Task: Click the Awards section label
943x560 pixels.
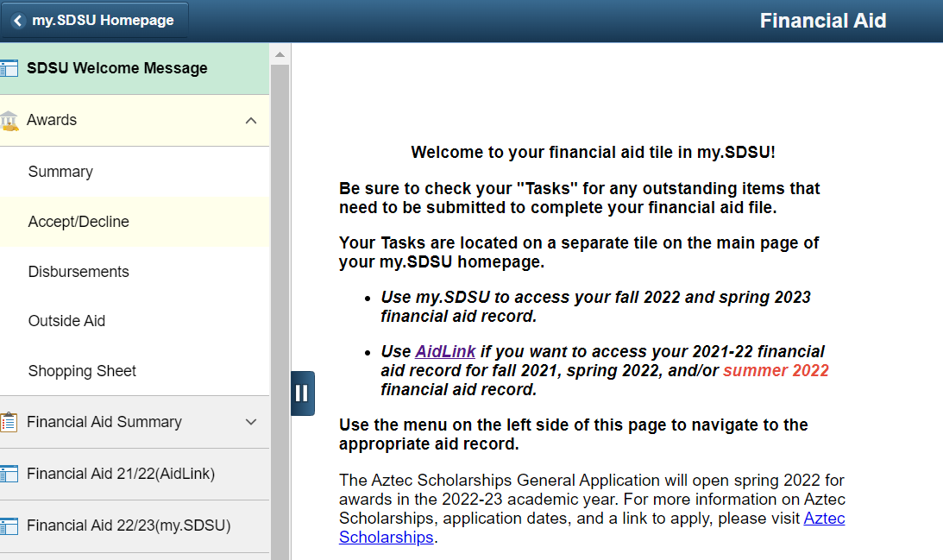Action: (x=52, y=120)
